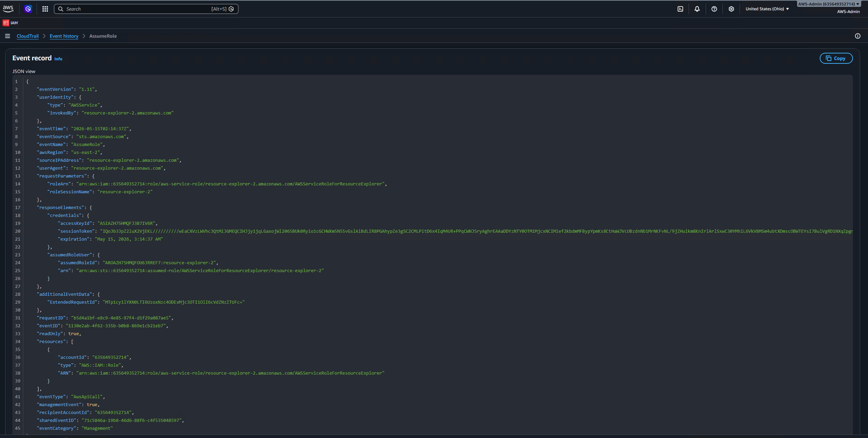Click the type value AWS::IAM::Role

100,365
